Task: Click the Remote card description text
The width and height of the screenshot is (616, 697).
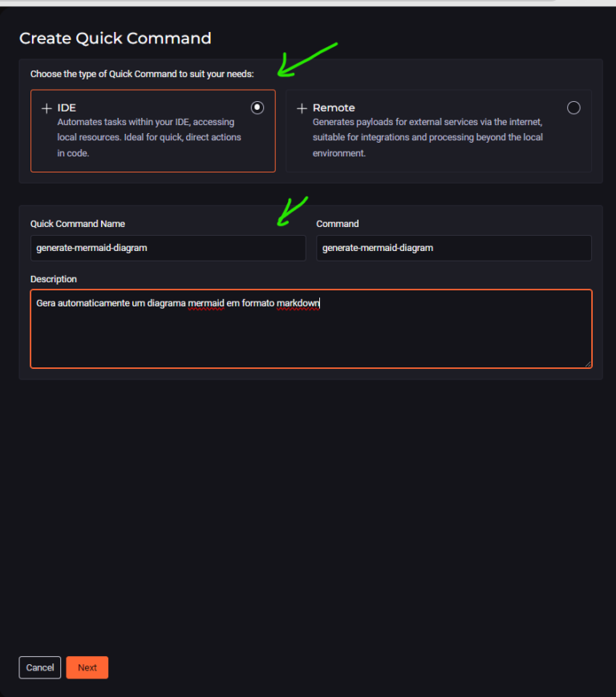Action: point(428,137)
